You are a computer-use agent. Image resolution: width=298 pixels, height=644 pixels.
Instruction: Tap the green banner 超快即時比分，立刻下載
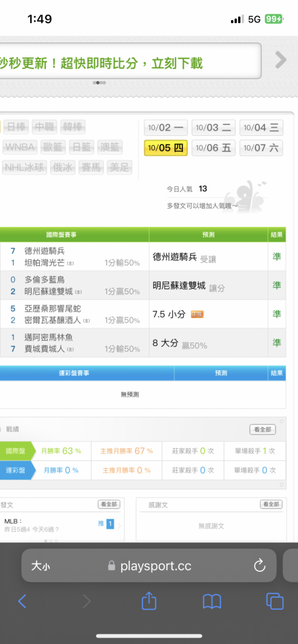click(x=130, y=61)
